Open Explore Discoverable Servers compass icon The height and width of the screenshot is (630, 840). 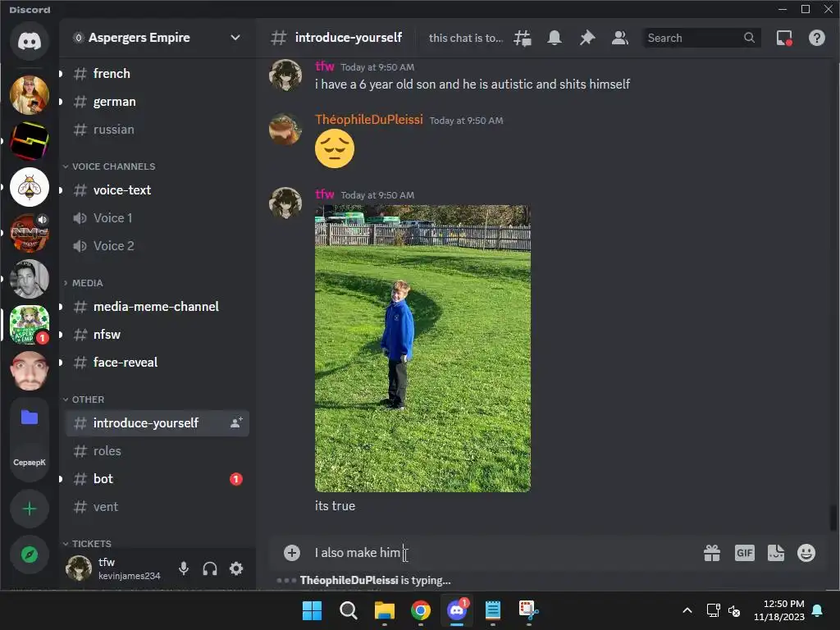[30, 555]
